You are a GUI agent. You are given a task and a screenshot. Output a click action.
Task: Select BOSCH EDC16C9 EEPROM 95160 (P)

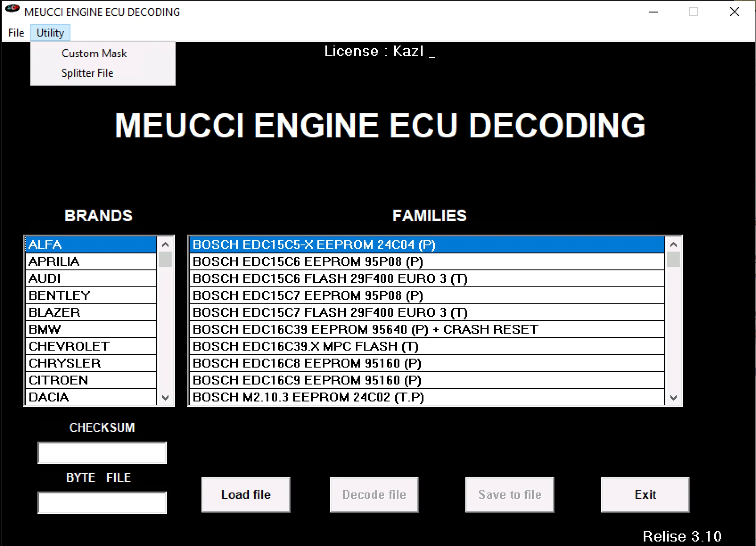tap(427, 381)
